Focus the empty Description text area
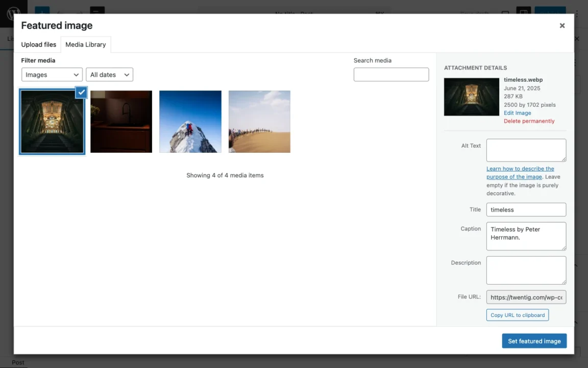This screenshot has height=368, width=588. pyautogui.click(x=526, y=270)
